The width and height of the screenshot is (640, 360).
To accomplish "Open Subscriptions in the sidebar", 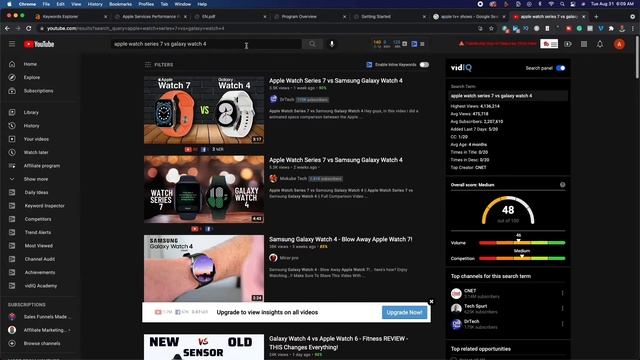I will pos(38,91).
